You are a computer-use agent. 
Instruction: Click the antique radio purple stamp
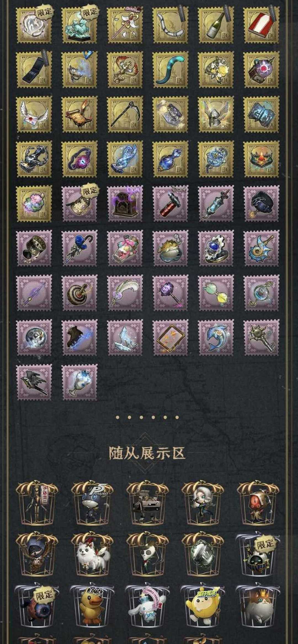point(125,204)
